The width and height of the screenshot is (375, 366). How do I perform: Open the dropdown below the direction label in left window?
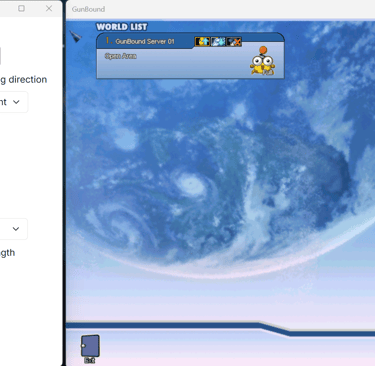[x=13, y=102]
